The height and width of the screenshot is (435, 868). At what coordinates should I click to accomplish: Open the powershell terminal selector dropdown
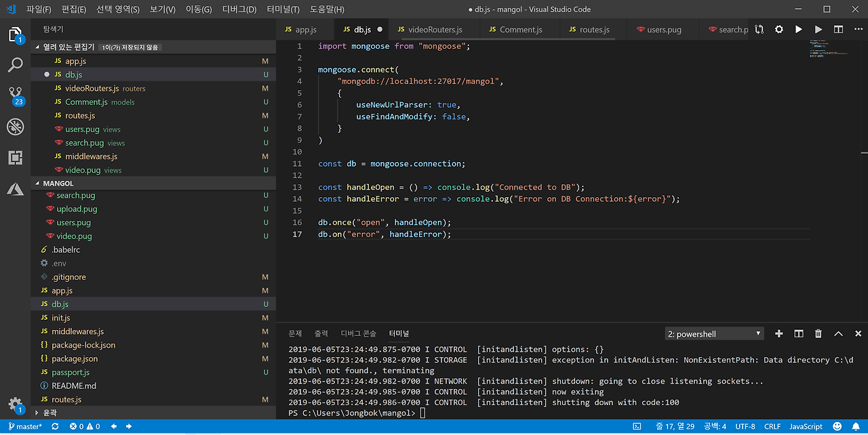coord(714,334)
